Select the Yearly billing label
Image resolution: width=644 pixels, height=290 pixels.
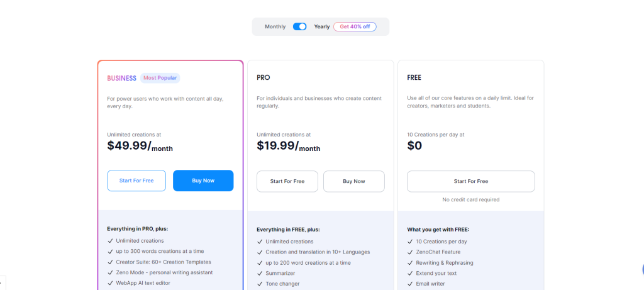(322, 26)
